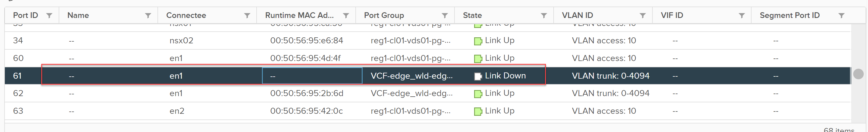Sort by the Port ID column header
868x132 pixels.
coord(26,15)
